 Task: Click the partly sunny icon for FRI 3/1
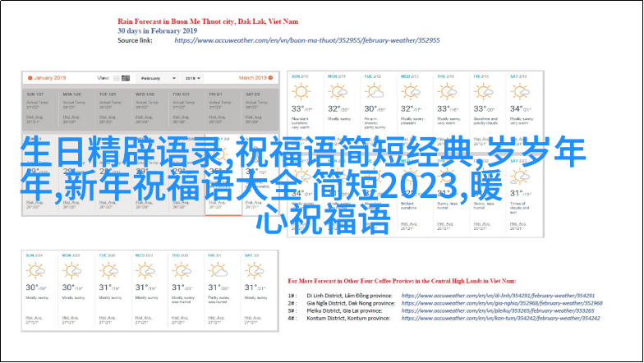point(218,271)
